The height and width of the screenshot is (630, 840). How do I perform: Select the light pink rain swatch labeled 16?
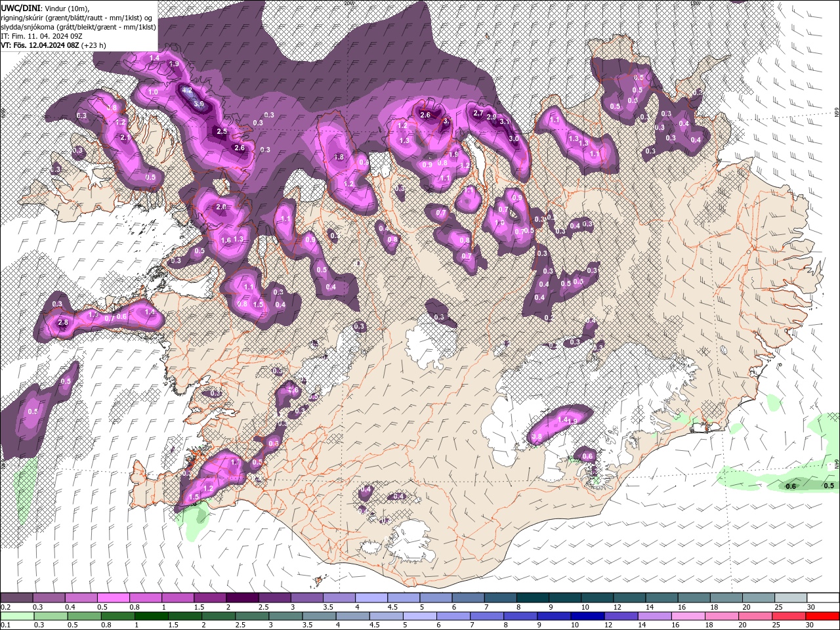point(688,616)
